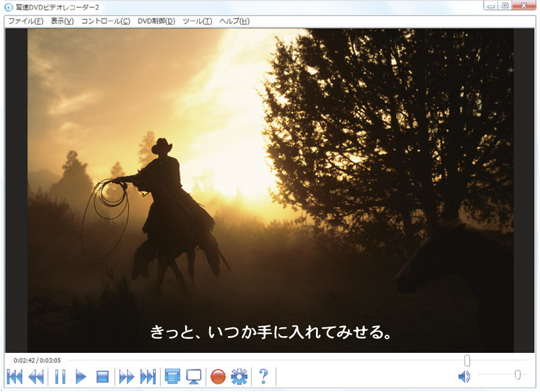Click the application icon in title bar
Screen dimensions: 540x392
[x=8, y=7]
